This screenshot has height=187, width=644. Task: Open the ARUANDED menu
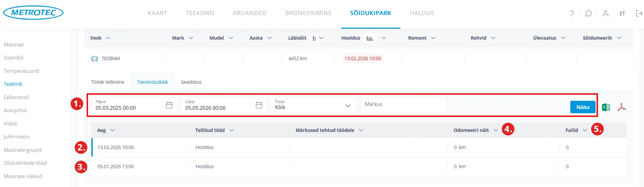(249, 13)
